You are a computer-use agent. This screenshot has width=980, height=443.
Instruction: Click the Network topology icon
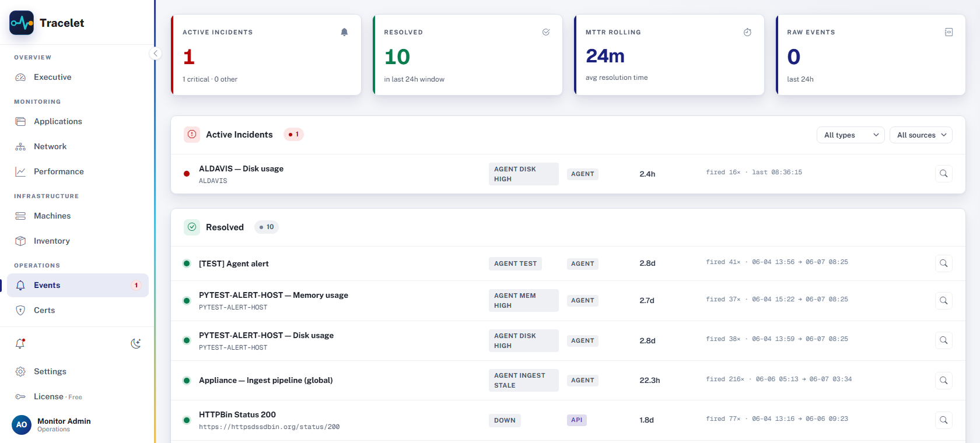(20, 146)
